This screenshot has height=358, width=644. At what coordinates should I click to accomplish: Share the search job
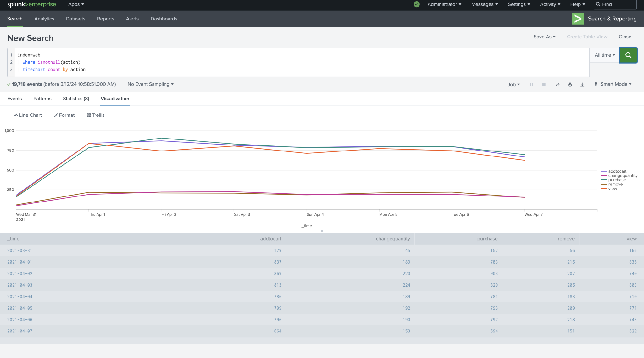point(557,84)
